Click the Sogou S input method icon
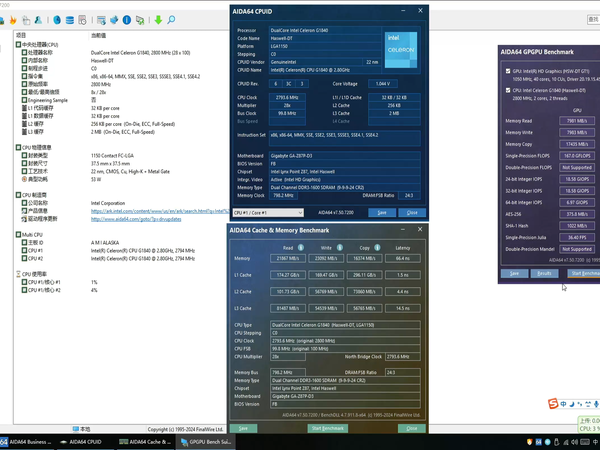The width and height of the screenshot is (600, 450). 553,404
